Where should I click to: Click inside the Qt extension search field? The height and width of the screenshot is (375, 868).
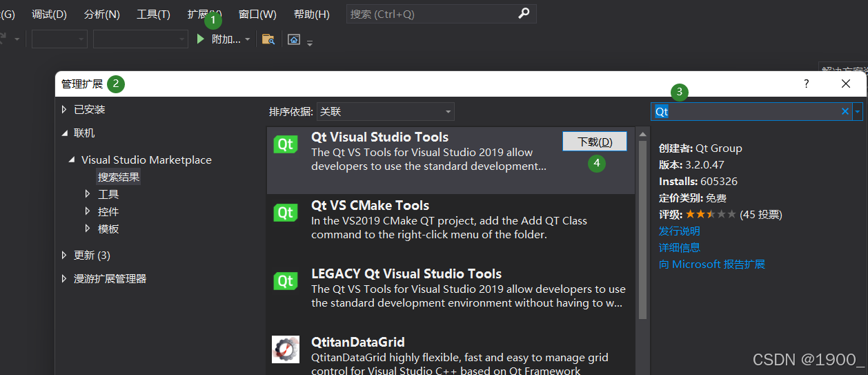[745, 111]
